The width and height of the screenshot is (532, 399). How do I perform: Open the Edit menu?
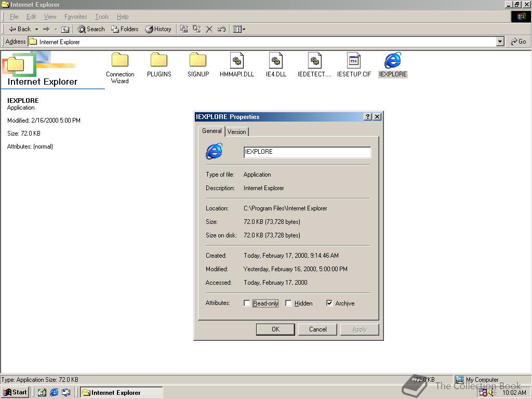pos(31,17)
